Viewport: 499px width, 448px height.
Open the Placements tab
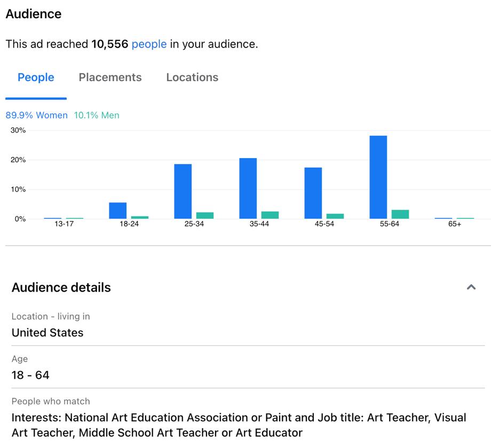pos(110,77)
